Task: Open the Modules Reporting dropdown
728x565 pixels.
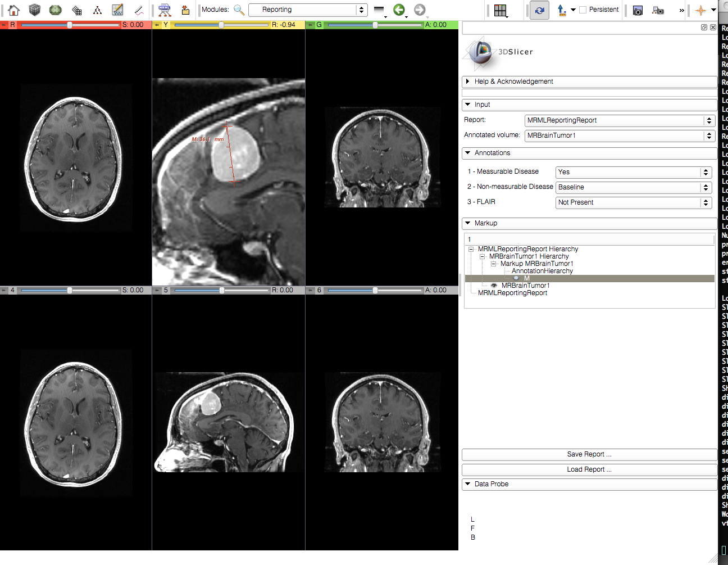Action: 307,10
